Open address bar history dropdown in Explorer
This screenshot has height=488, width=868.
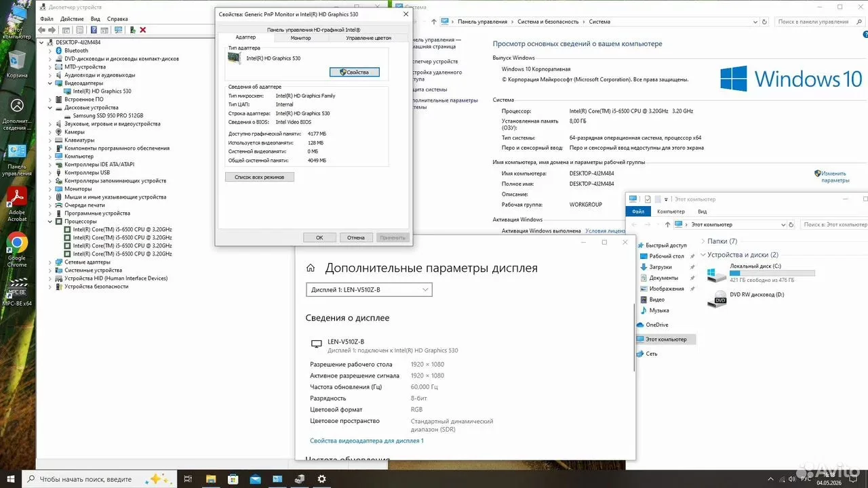coord(782,224)
